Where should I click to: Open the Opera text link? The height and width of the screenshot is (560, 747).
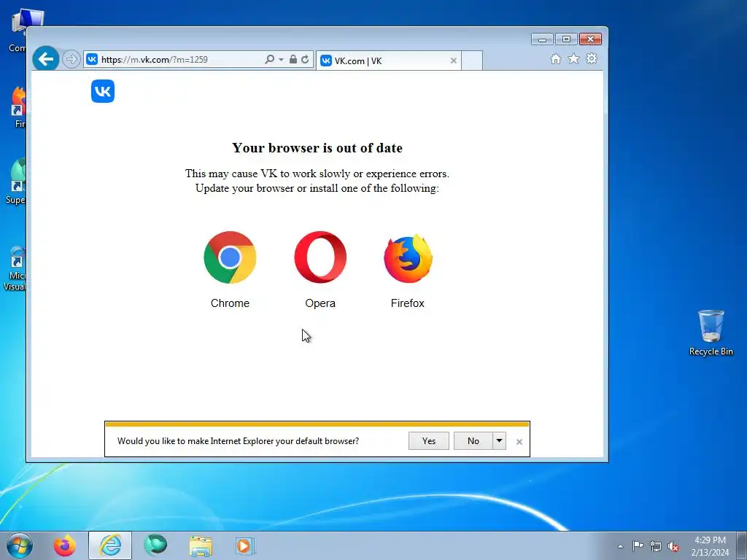tap(320, 303)
